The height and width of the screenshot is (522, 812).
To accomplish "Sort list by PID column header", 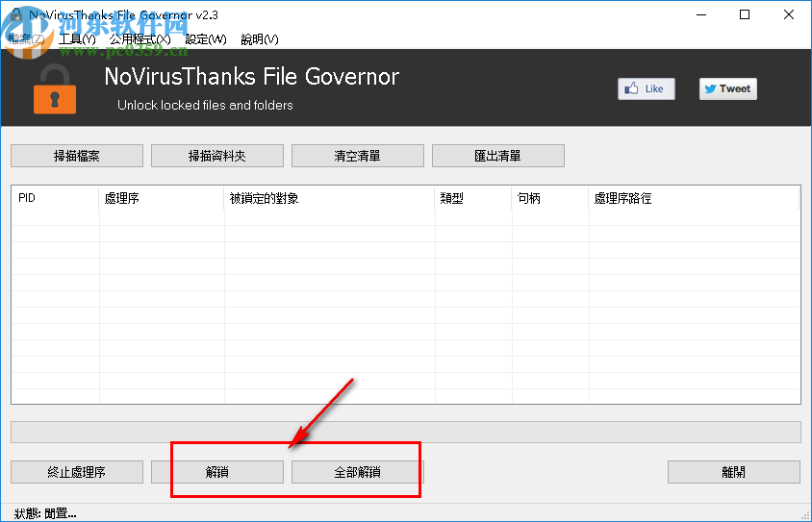I will coord(55,198).
